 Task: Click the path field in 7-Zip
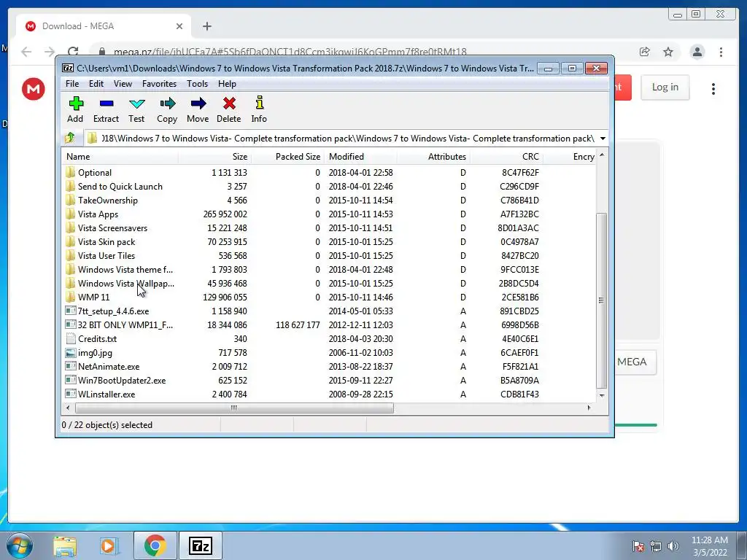[x=340, y=139]
